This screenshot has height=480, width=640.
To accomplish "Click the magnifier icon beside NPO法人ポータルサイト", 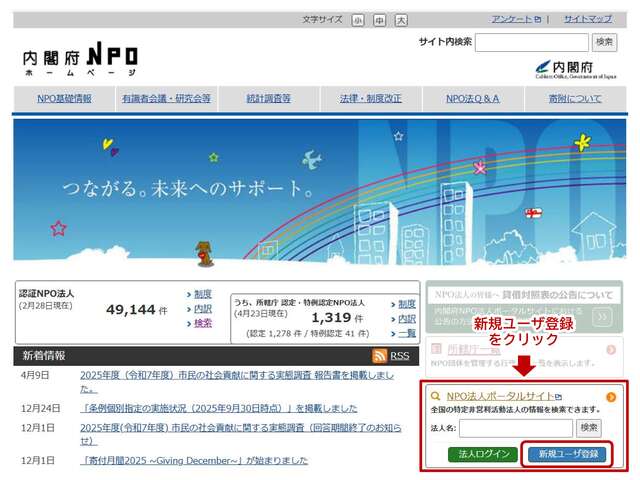I will coord(436,396).
